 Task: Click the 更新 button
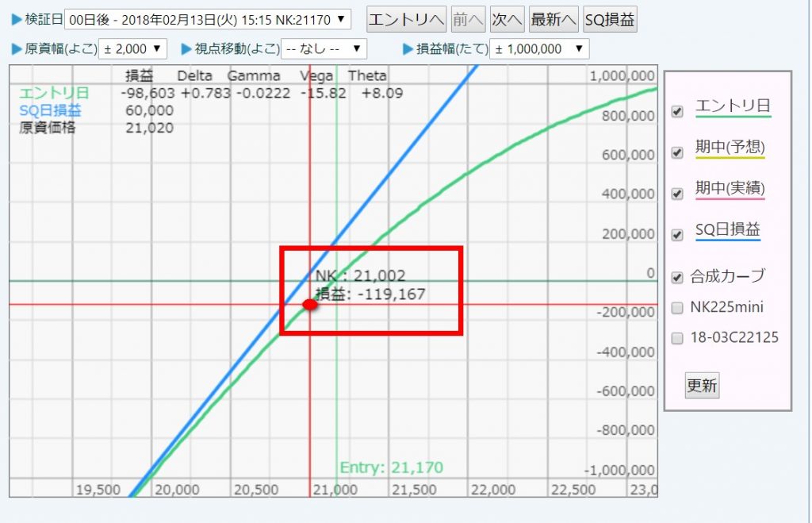coord(703,385)
